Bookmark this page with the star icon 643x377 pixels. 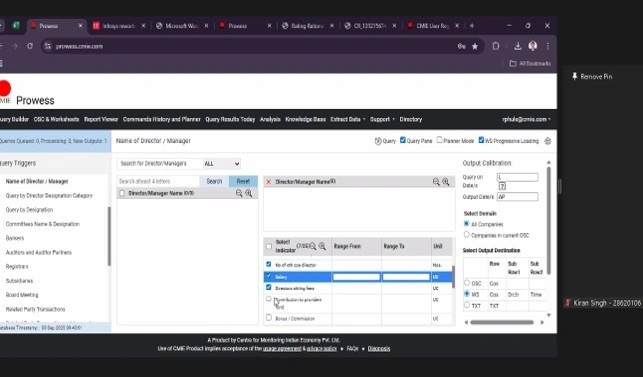[475, 46]
